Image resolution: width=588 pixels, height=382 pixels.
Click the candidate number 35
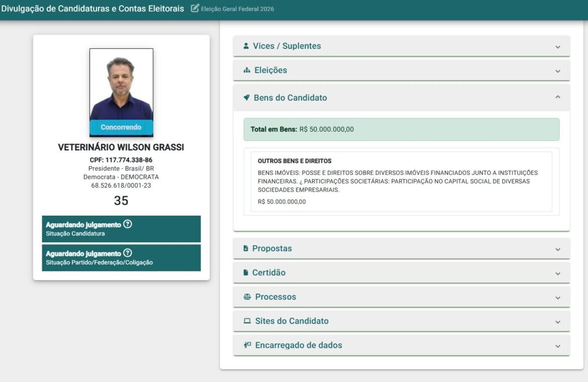pyautogui.click(x=121, y=201)
